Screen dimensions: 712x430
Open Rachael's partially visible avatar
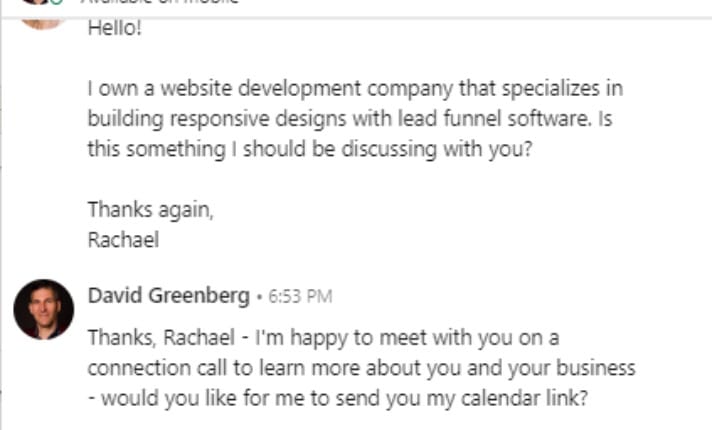(42, 24)
